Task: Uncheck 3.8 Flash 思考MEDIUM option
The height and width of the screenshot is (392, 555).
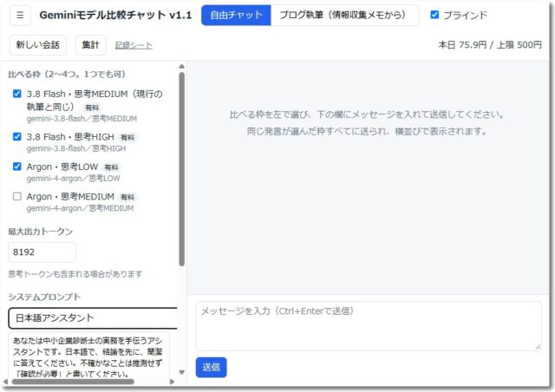Action: (x=17, y=94)
